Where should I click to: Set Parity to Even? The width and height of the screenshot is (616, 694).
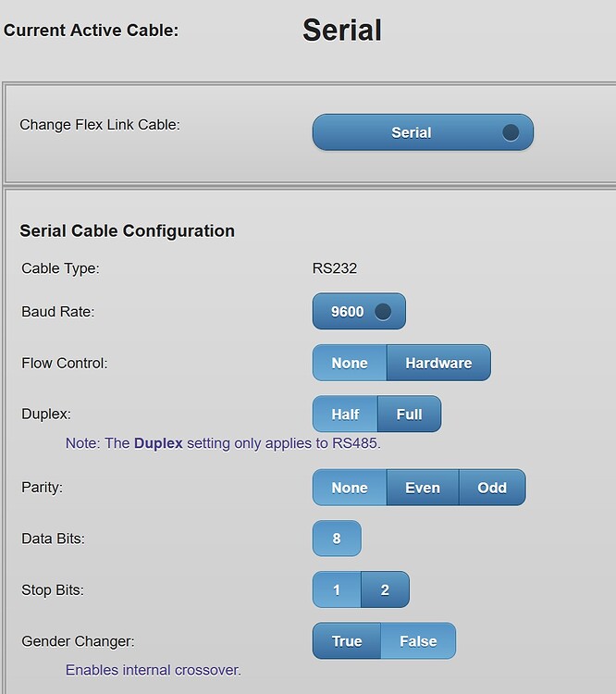423,488
